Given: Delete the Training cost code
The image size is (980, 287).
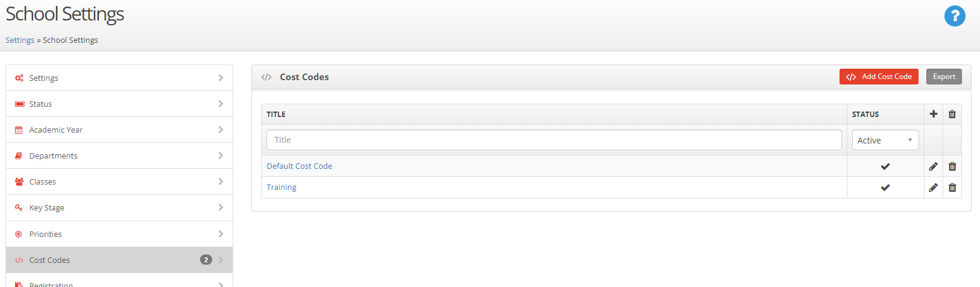Looking at the screenshot, I should click(x=952, y=188).
